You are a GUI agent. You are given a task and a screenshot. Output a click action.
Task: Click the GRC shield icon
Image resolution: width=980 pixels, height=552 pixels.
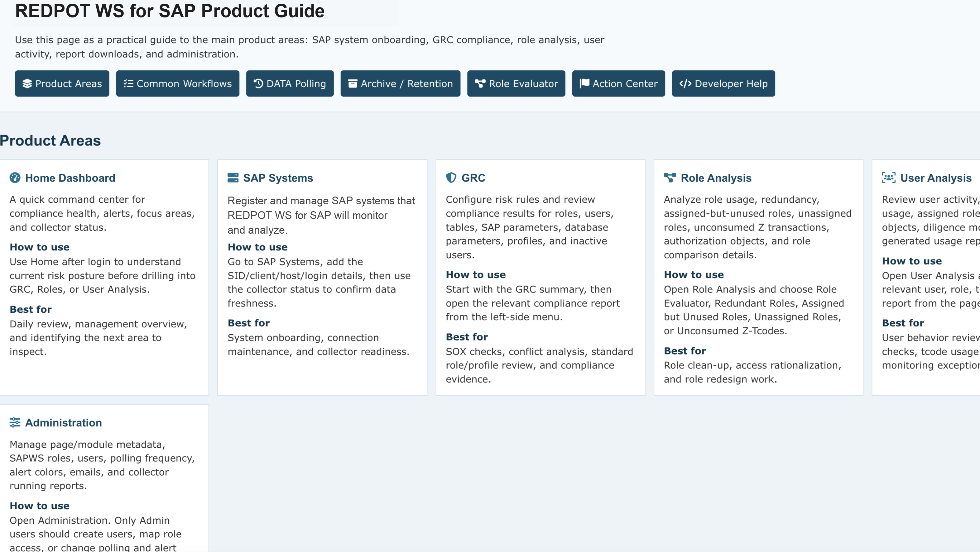(x=451, y=178)
